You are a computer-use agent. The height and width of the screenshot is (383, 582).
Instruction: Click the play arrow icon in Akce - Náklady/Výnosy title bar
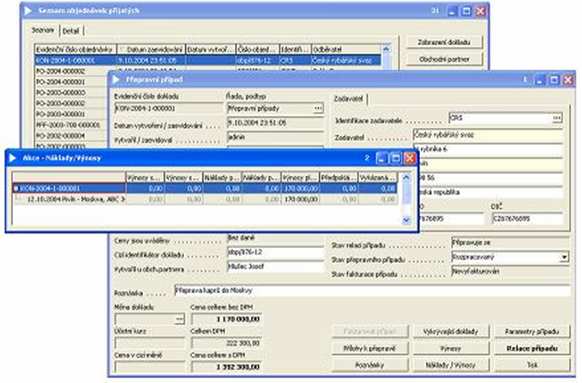point(12,158)
